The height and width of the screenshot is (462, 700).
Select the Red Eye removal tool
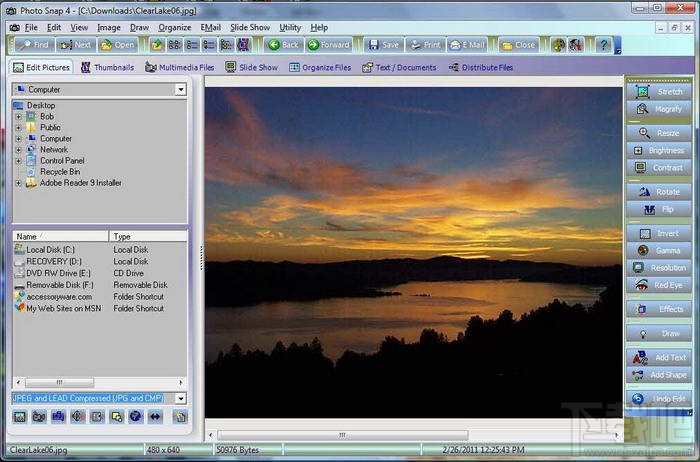[x=659, y=285]
